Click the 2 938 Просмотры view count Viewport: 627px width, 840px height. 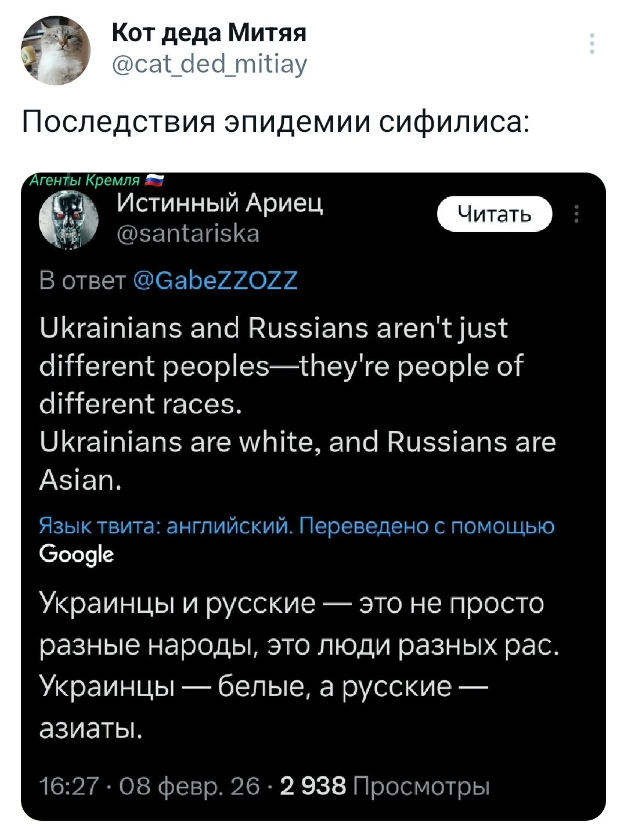[385, 786]
